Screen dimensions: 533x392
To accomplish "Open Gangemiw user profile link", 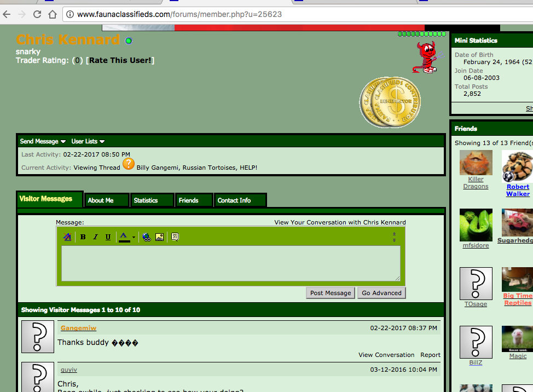I will 78,328.
